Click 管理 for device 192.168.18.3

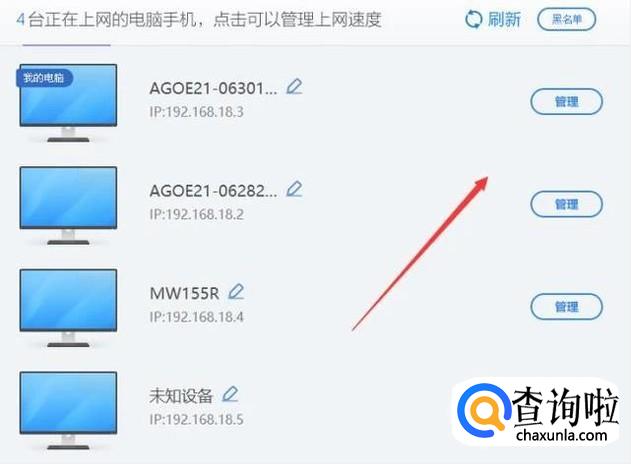(567, 101)
